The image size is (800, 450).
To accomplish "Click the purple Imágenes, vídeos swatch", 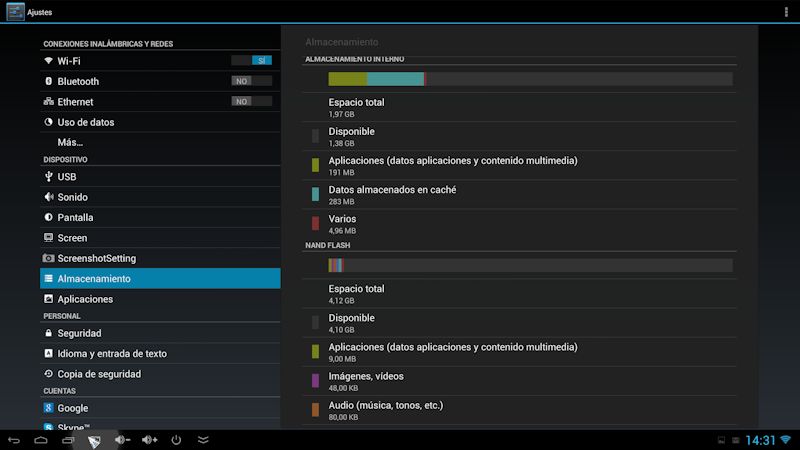I will (x=315, y=380).
